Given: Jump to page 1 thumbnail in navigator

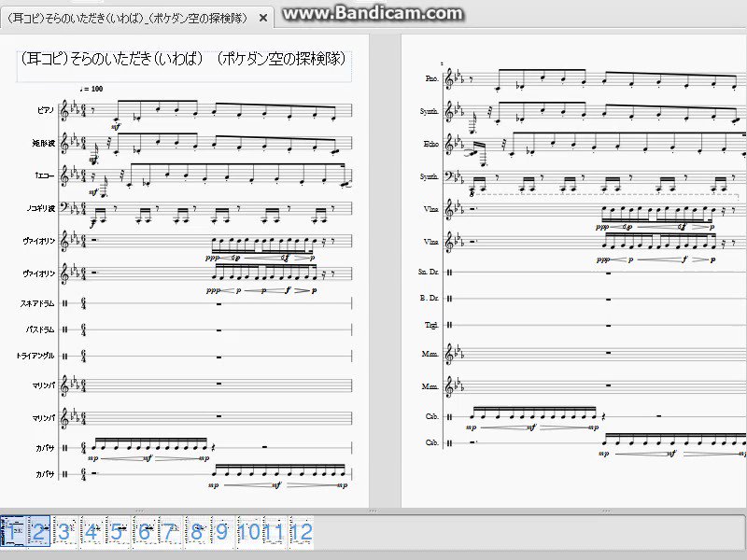Looking at the screenshot, I should pos(13,531).
